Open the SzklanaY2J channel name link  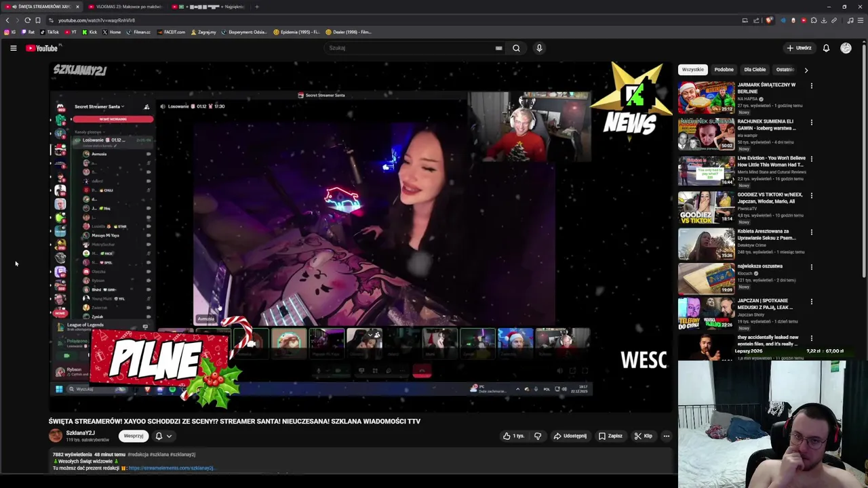[80, 433]
